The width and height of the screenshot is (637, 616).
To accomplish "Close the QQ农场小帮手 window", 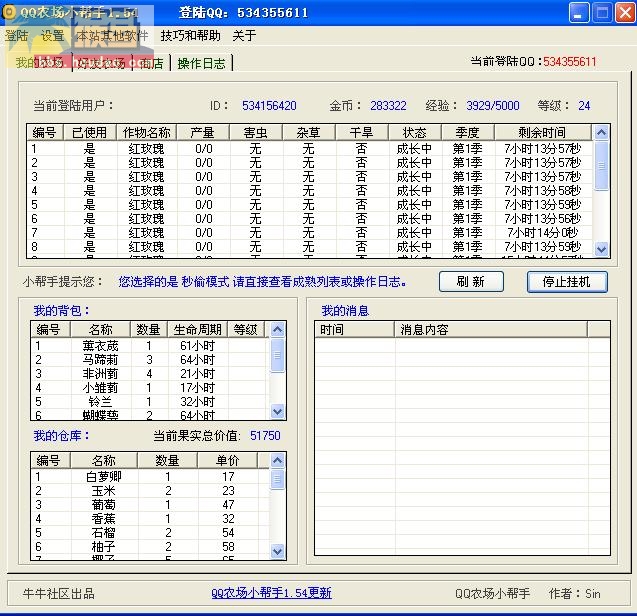I will coord(626,13).
